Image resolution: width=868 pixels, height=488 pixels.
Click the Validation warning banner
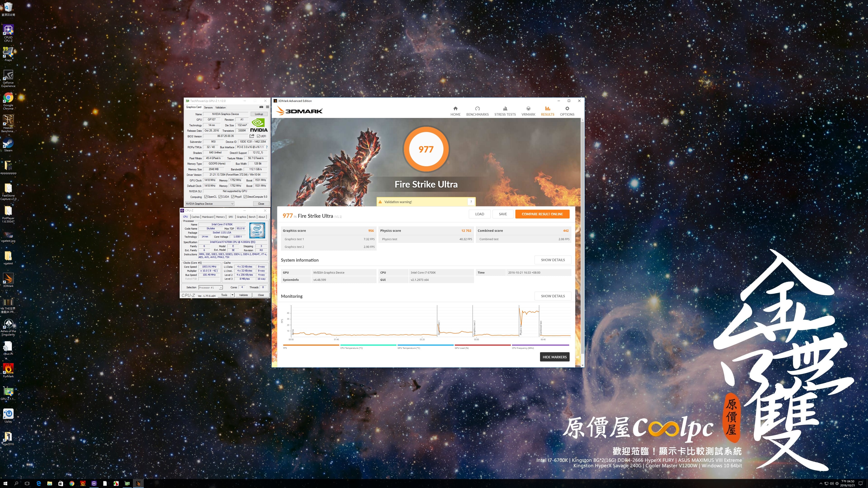426,202
